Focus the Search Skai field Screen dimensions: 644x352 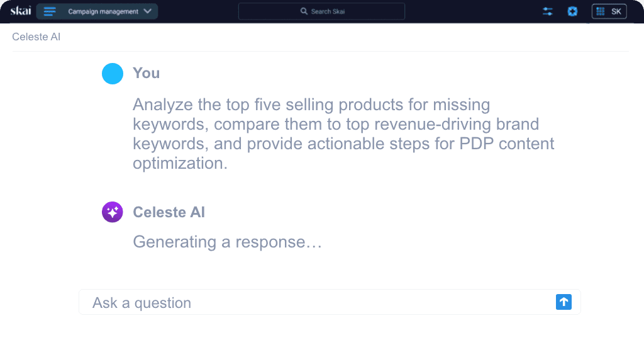[x=321, y=11]
